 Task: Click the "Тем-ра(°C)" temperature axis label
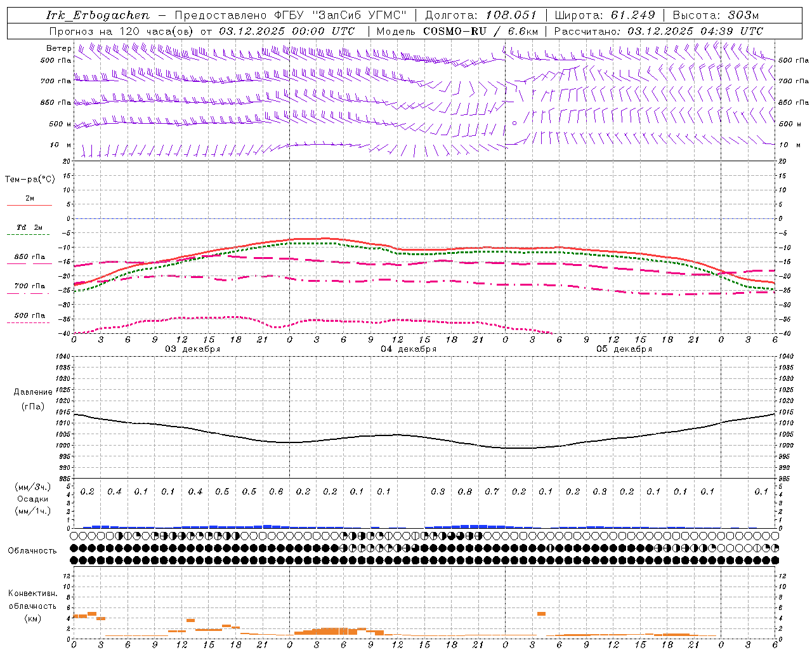click(30, 180)
